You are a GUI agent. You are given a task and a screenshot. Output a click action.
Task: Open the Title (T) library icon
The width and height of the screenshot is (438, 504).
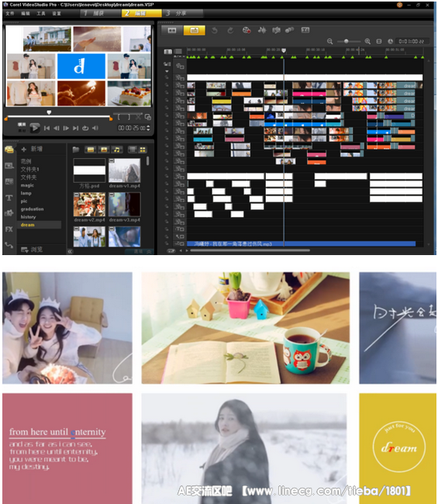9,198
